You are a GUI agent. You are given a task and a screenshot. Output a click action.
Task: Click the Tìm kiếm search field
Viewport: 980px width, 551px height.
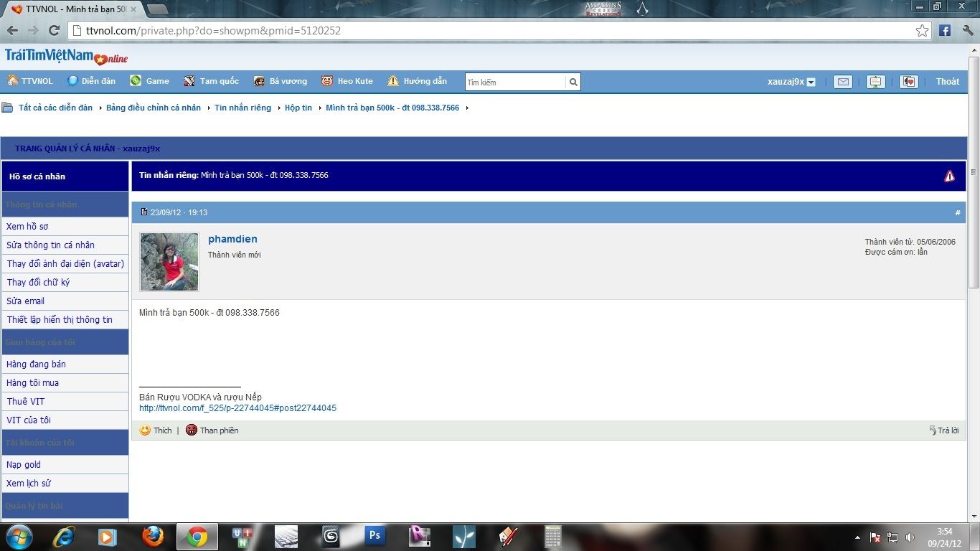[x=515, y=83]
